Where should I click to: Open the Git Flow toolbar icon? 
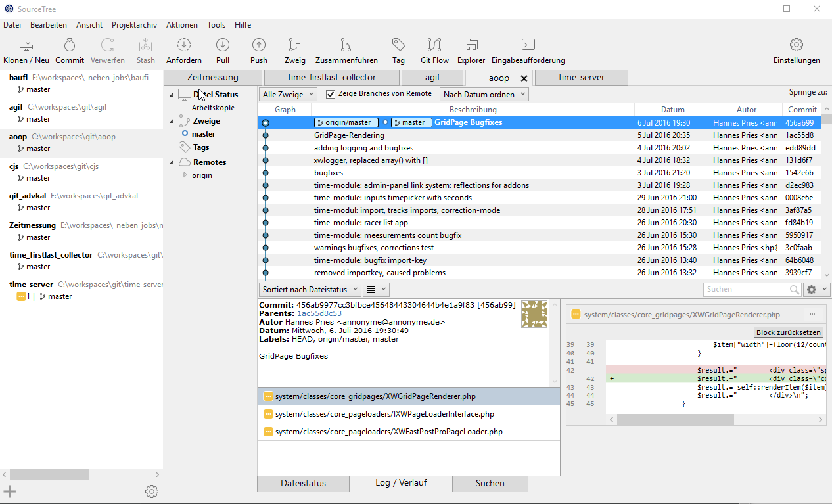pos(434,45)
